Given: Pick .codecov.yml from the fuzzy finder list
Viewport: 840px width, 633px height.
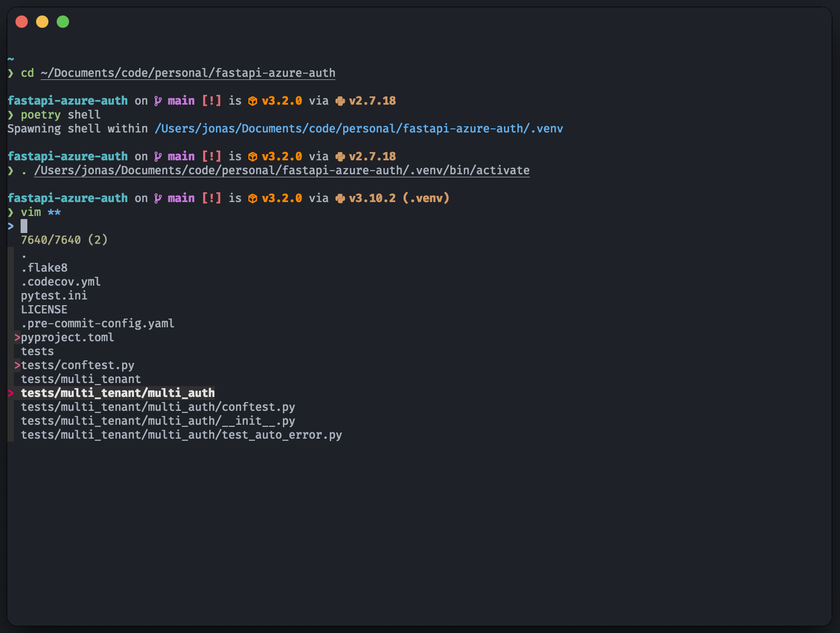Looking at the screenshot, I should point(61,282).
